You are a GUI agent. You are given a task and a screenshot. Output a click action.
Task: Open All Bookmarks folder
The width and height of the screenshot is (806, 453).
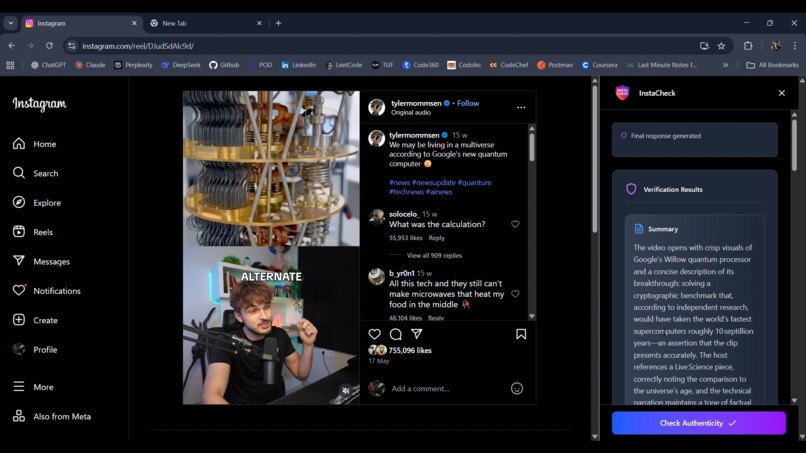[772, 65]
